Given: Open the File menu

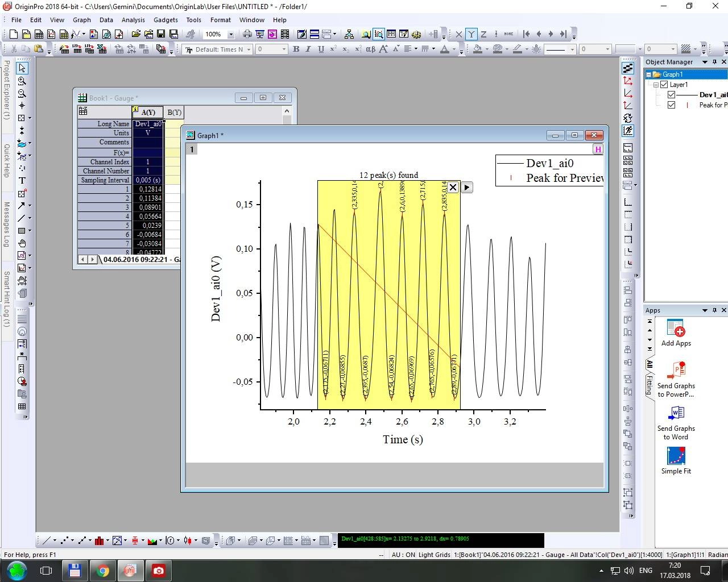Looking at the screenshot, I should pyautogui.click(x=16, y=19).
